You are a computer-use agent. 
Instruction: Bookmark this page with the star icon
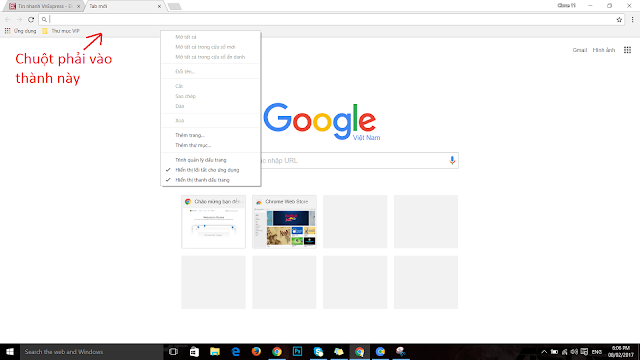pyautogui.click(x=619, y=19)
